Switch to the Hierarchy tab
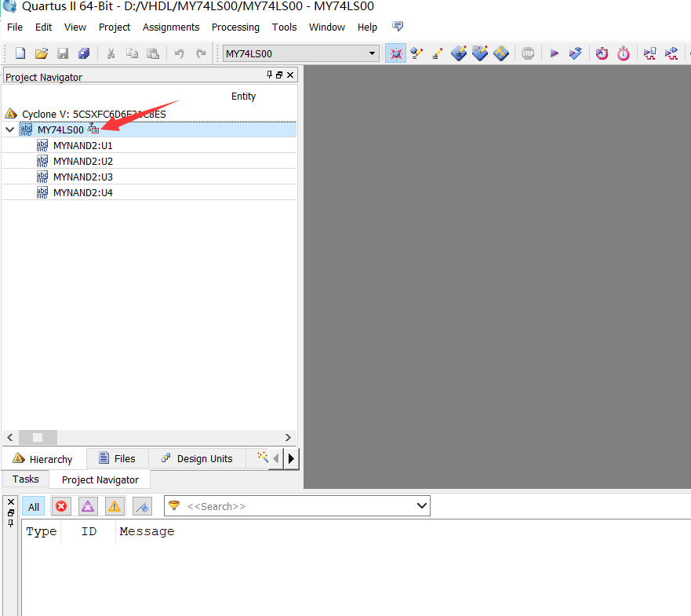The width and height of the screenshot is (691, 616). (43, 459)
